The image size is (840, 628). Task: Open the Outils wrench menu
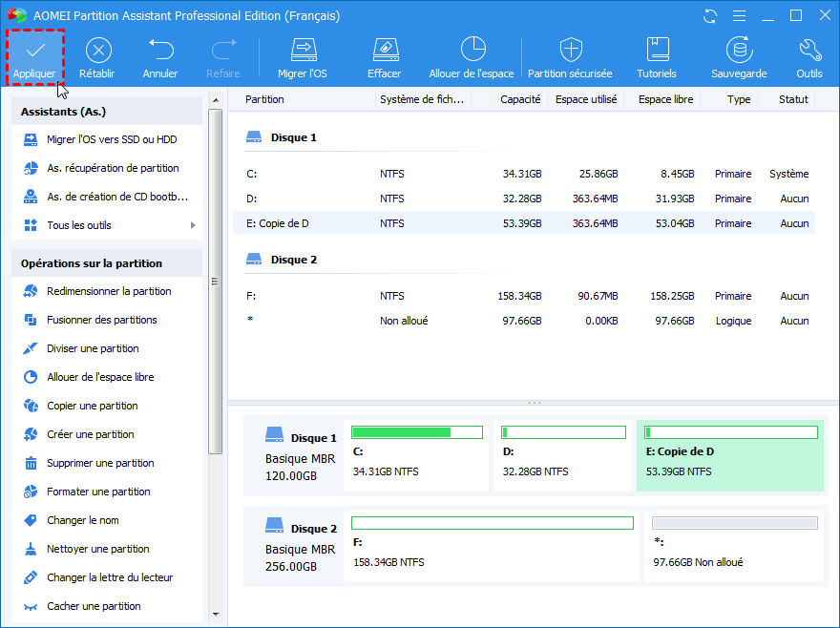pyautogui.click(x=809, y=51)
